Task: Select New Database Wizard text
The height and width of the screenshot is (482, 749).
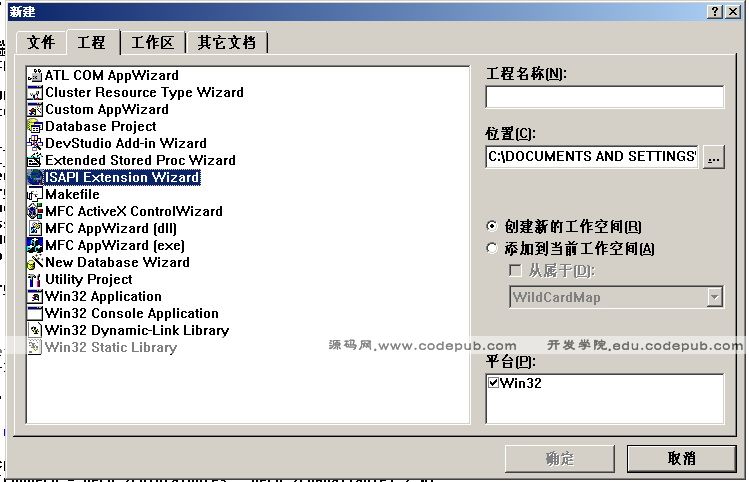Action: [117, 262]
